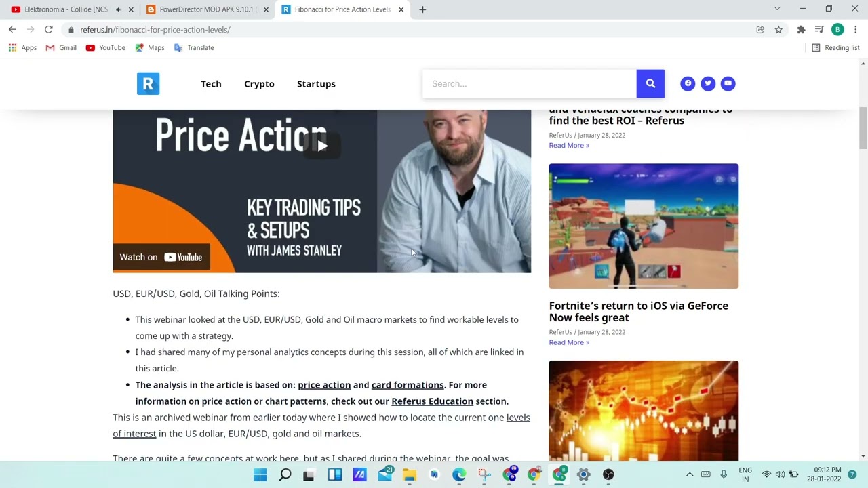This screenshot has height=488, width=868.
Task: Open Mail app on taskbar
Action: tap(384, 475)
